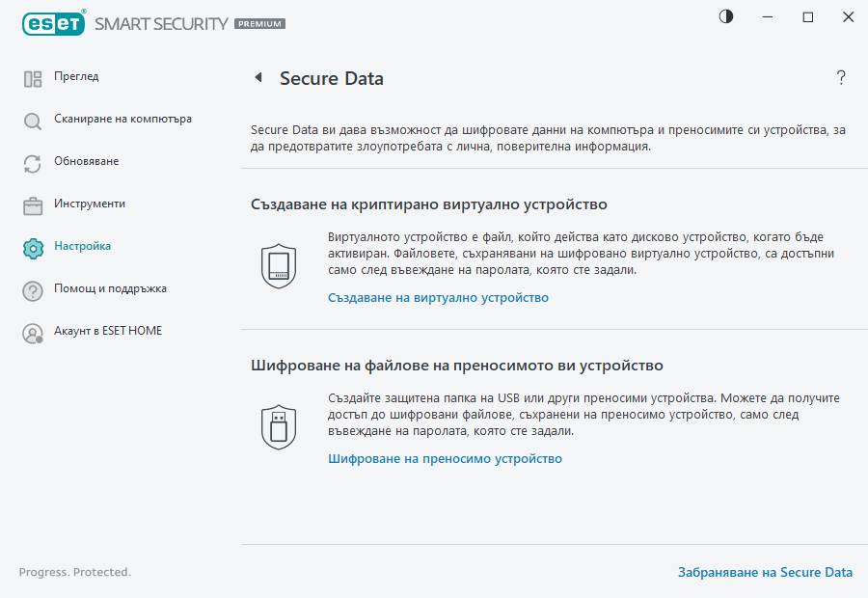Click the ESET HOME account person icon
The width and height of the screenshot is (868, 598).
click(32, 331)
